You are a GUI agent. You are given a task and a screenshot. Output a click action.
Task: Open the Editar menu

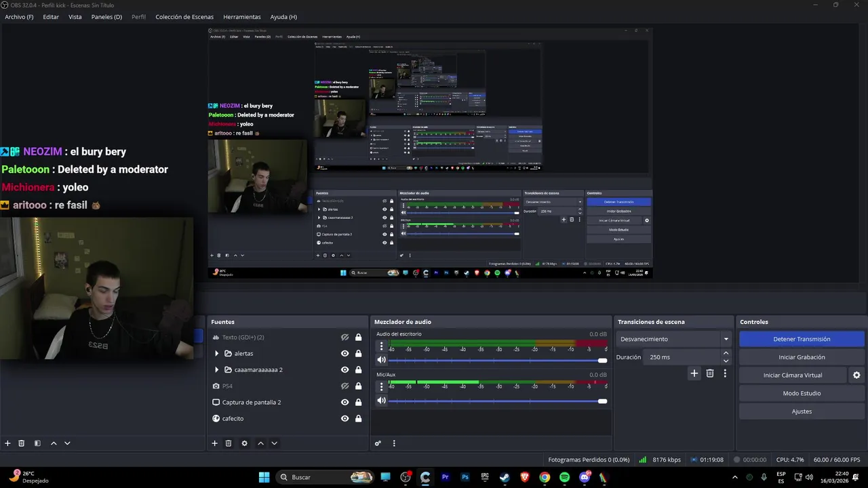51,17
